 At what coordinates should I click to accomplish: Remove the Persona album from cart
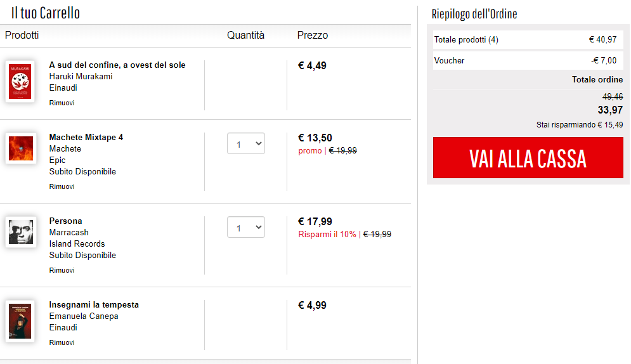tap(62, 270)
